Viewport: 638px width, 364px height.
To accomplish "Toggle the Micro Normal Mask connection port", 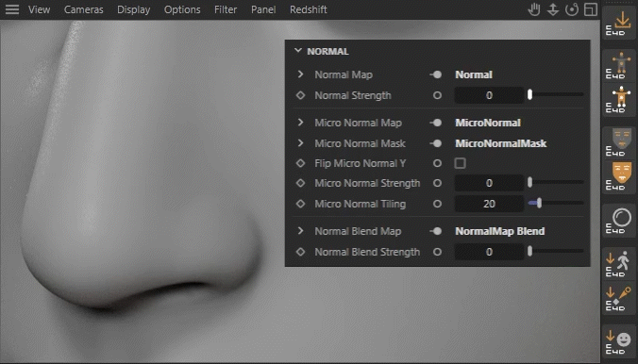I will [x=436, y=143].
